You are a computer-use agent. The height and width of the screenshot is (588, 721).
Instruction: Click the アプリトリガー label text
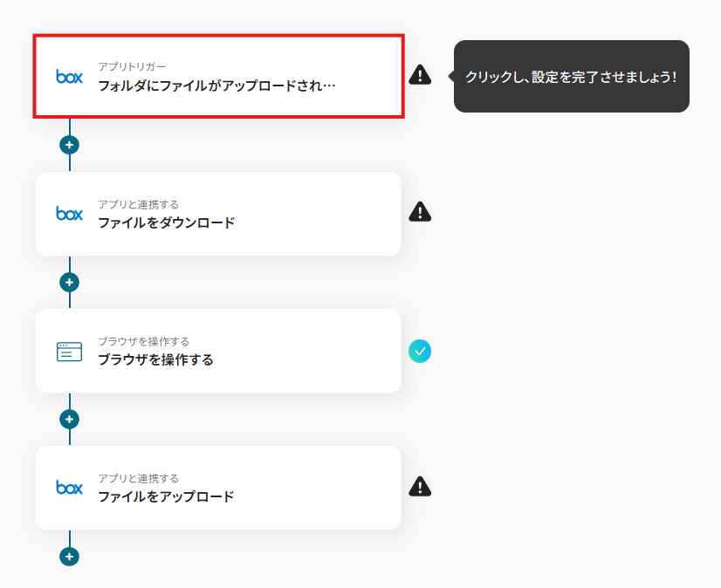(132, 66)
